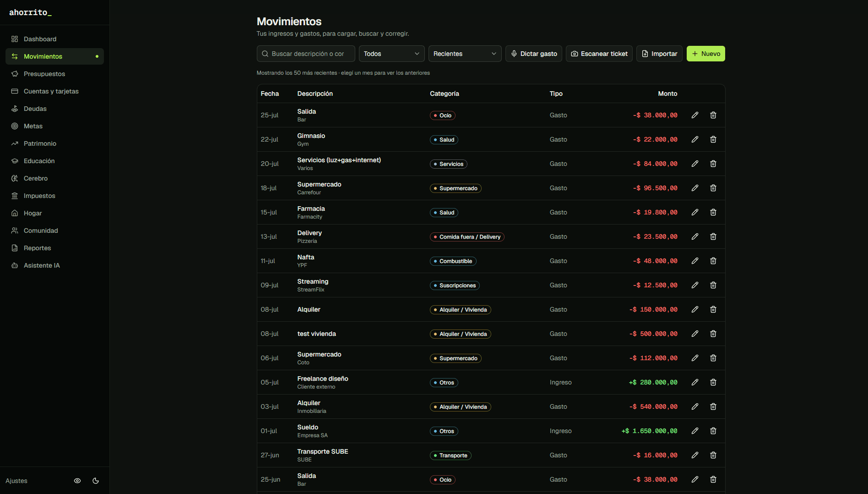Click the pencil icon for Sueldo row
The image size is (868, 494).
(694, 431)
